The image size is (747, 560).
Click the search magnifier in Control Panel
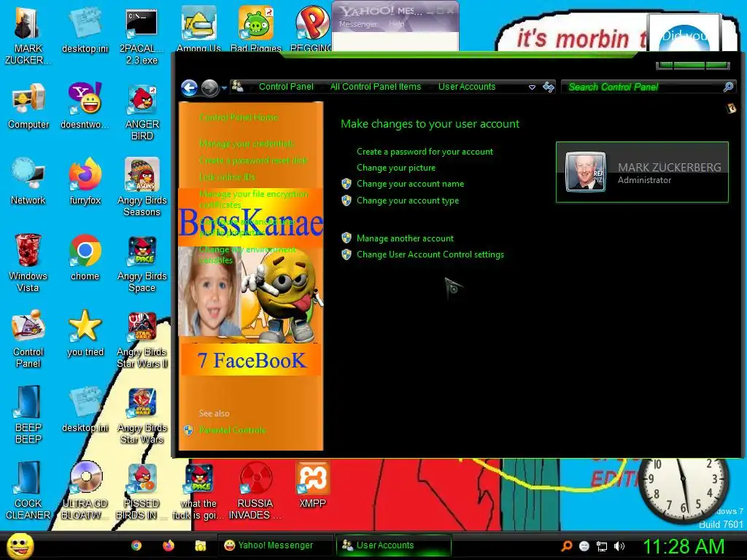pyautogui.click(x=728, y=87)
